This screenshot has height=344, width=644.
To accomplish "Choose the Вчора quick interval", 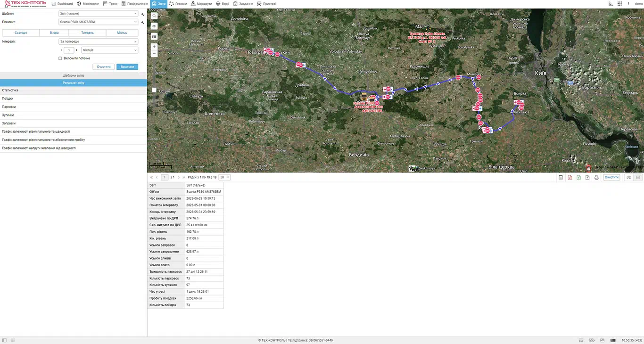I will [54, 33].
